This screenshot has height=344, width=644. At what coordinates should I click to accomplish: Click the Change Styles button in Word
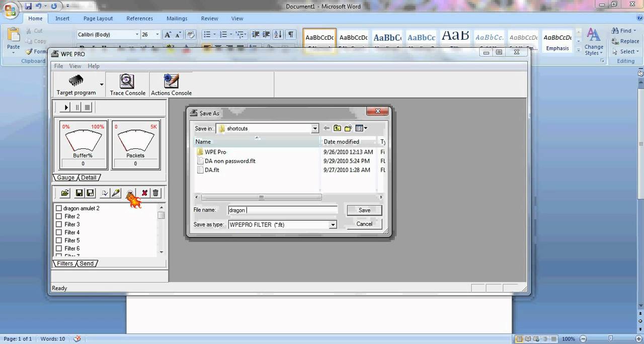(x=594, y=42)
